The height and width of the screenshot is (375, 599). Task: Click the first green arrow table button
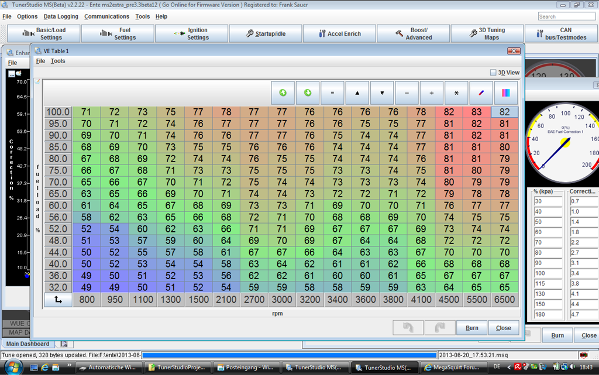pos(283,93)
